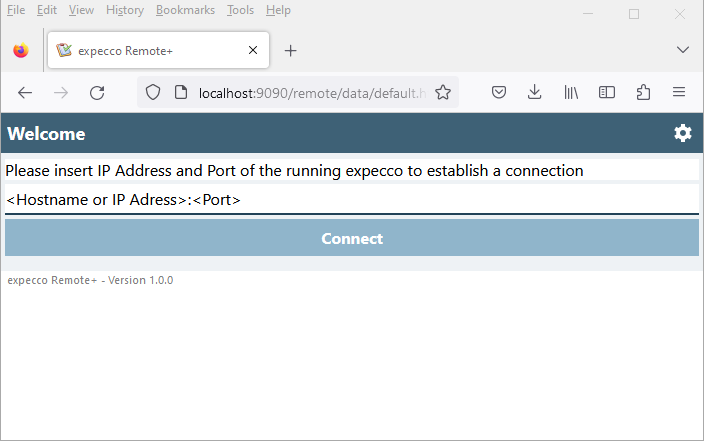The height and width of the screenshot is (441, 704).
Task: Toggle the sidebar view icon
Action: click(x=607, y=92)
